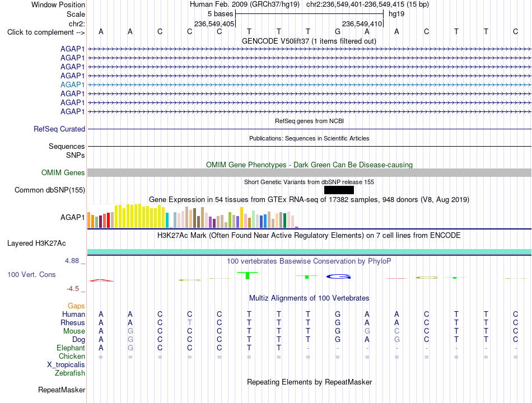Open the GENCODE V50lift37 track title
The height and width of the screenshot is (403, 532).
pos(309,41)
